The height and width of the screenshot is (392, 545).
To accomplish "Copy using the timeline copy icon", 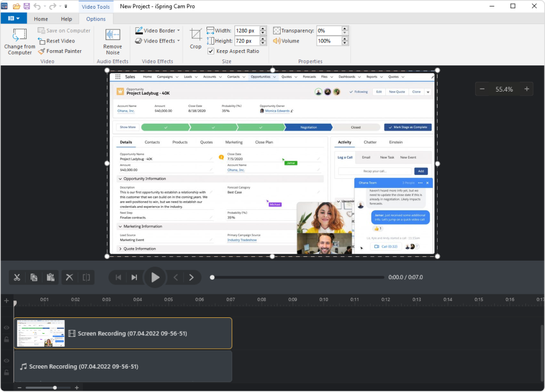I will point(34,277).
